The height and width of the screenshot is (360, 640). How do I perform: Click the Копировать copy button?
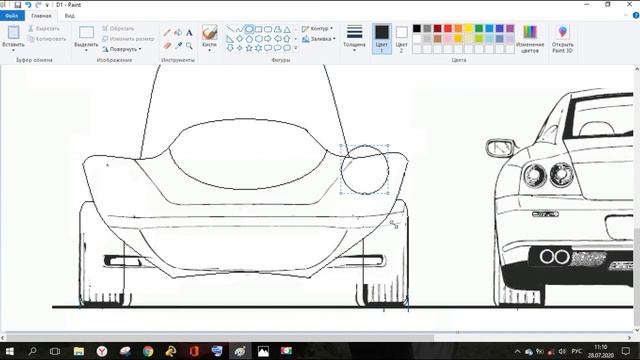(47, 39)
